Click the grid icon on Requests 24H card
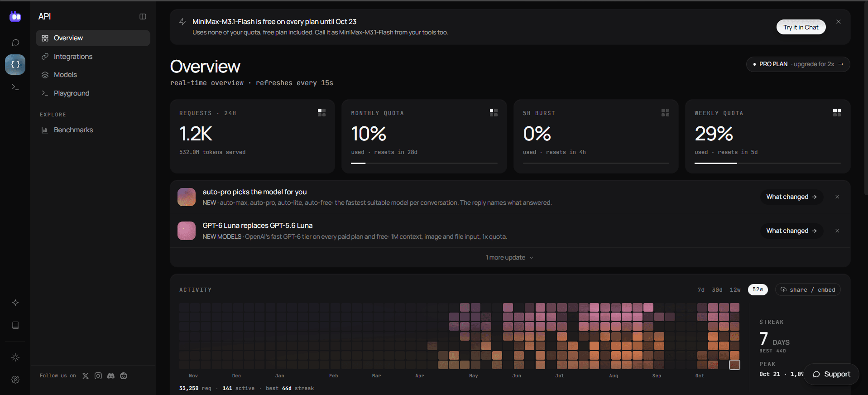This screenshot has width=868, height=395. coord(322,112)
